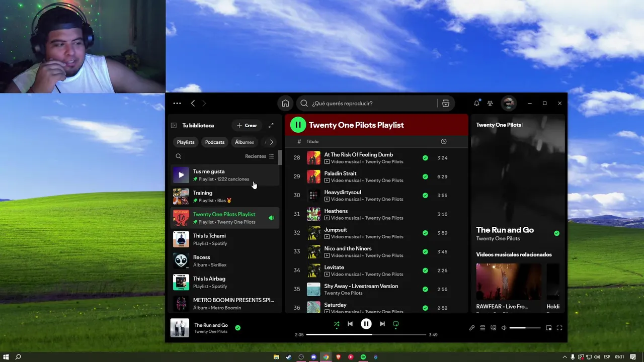The width and height of the screenshot is (644, 362).
Task: Filter library by Álbumes
Action: pos(245,142)
